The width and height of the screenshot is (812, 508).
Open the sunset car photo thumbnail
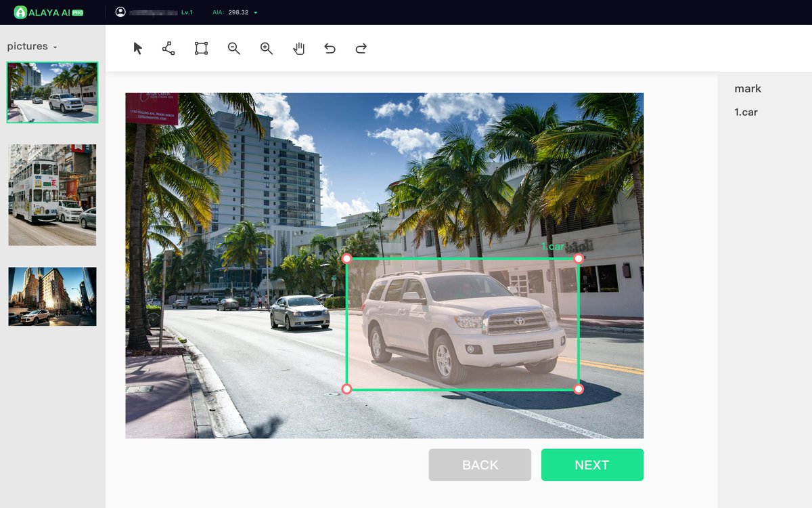(x=52, y=296)
